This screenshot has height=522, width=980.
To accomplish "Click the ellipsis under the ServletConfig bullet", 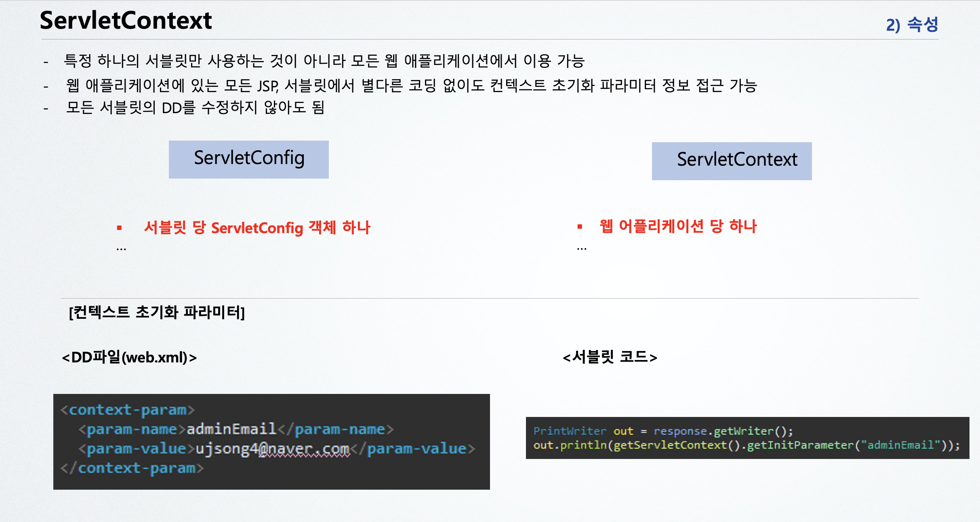I will point(121,249).
